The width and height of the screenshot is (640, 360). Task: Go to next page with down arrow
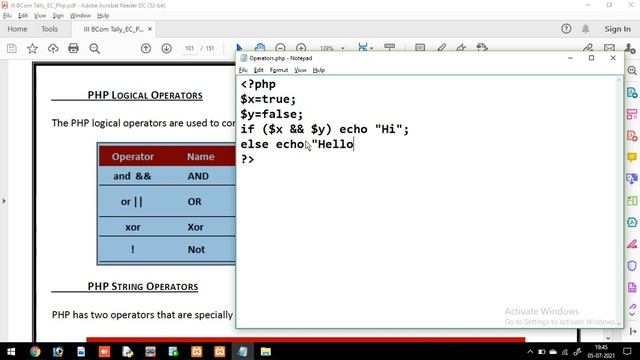click(x=167, y=49)
